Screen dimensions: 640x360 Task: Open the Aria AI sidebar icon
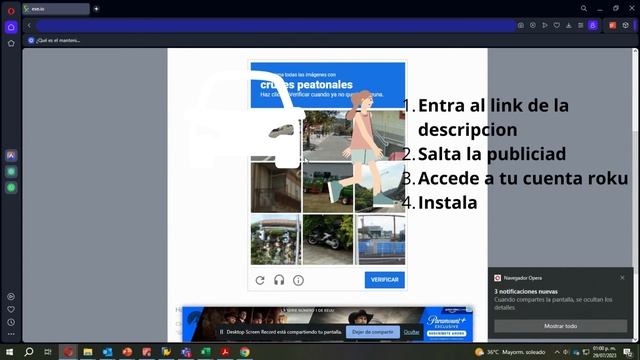point(11,156)
